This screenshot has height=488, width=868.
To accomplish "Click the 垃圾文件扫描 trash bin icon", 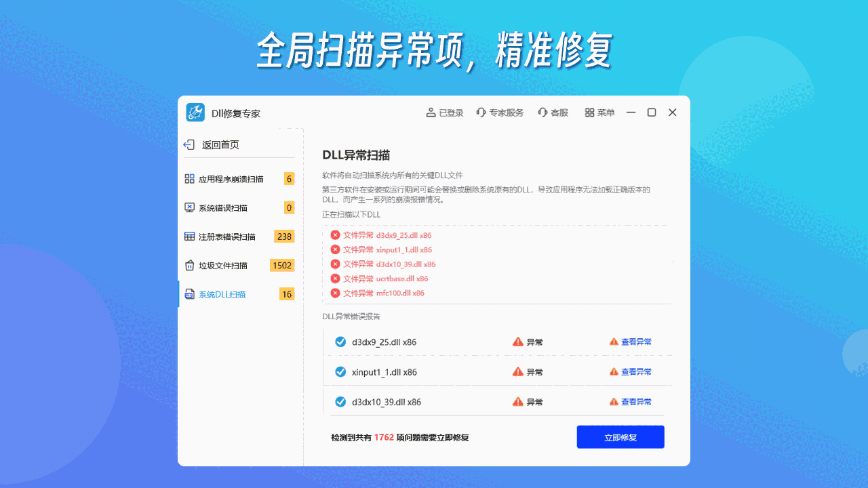I will click(x=190, y=265).
